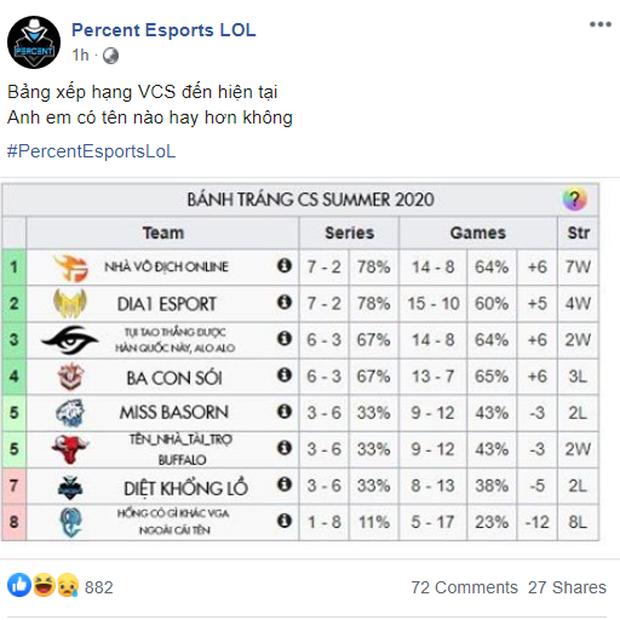620x620 pixels.
Task: Click info icon for DIỆT KHỔNG LỒ row
Action: click(284, 484)
